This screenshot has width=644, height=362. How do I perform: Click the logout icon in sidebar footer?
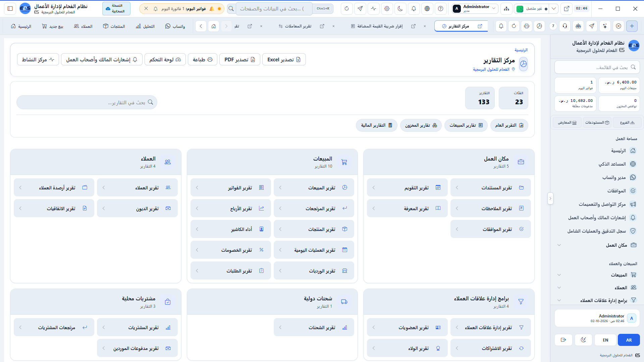click(x=563, y=340)
